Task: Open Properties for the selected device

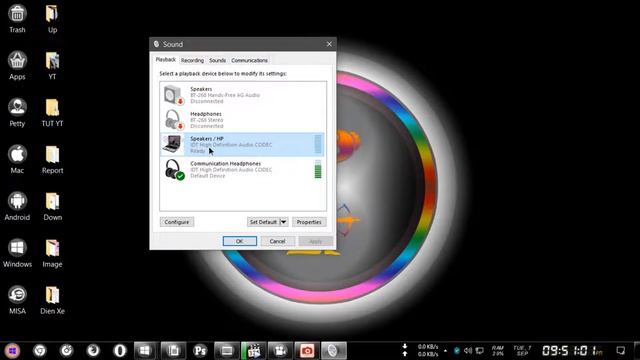Action: (309, 222)
